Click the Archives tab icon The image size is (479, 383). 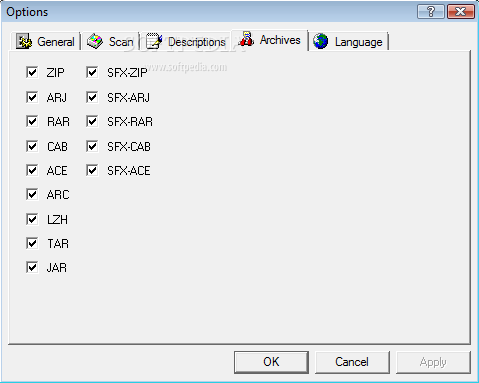(x=246, y=39)
